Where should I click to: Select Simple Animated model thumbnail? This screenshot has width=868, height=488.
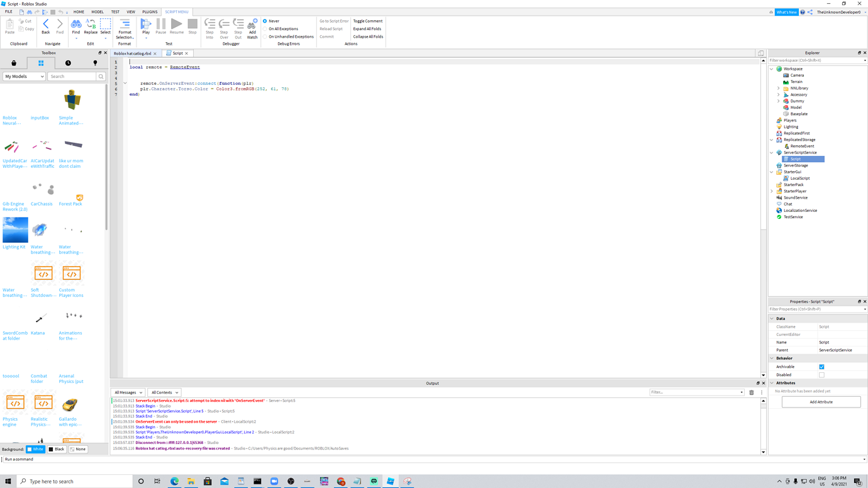click(72, 100)
